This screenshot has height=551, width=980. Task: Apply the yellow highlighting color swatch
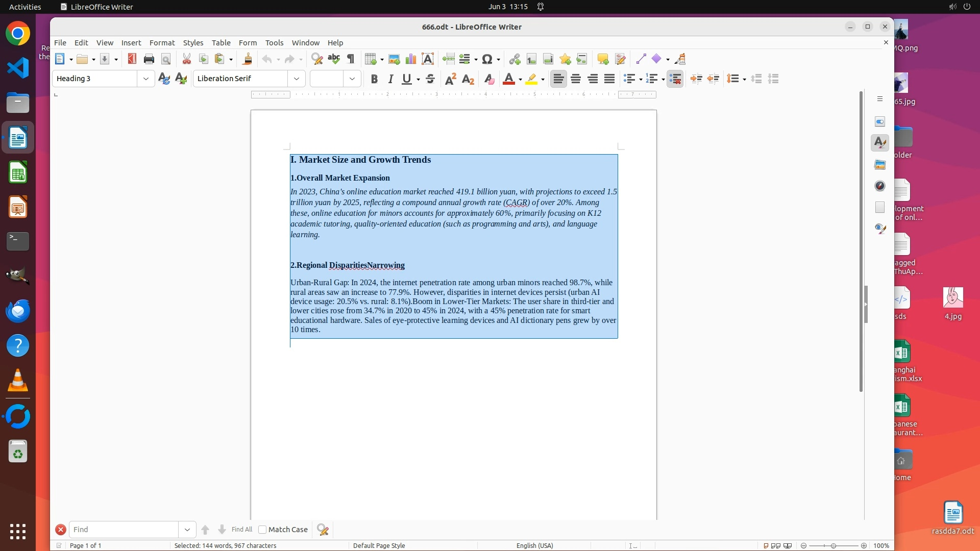point(531,79)
